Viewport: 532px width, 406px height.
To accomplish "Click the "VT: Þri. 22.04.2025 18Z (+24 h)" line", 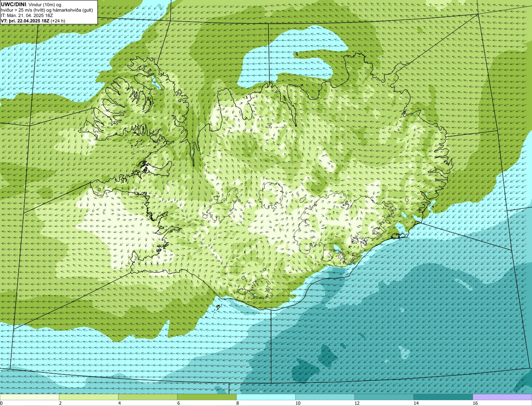I will [x=33, y=20].
